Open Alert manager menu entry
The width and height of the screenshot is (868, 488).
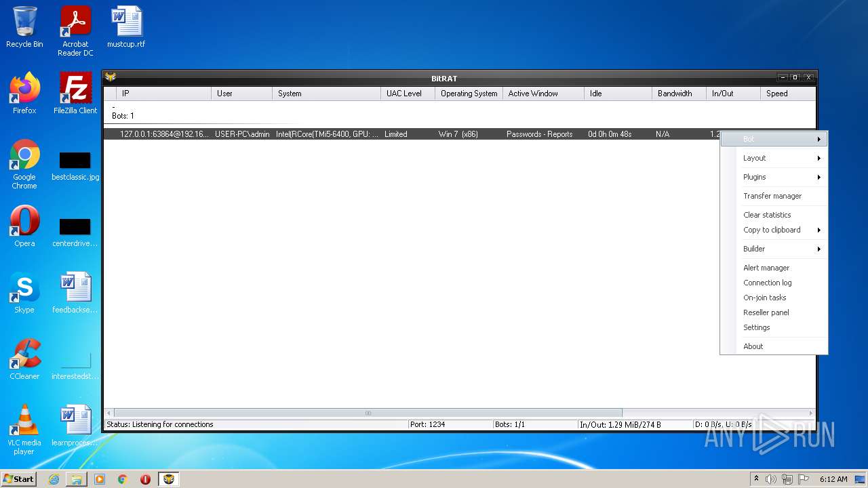pyautogui.click(x=774, y=268)
